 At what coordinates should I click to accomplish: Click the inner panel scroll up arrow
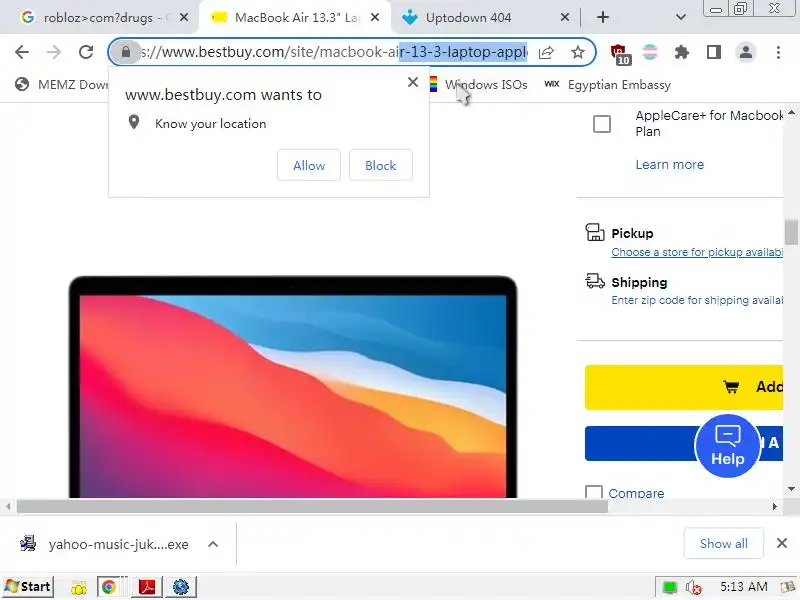coord(791,112)
